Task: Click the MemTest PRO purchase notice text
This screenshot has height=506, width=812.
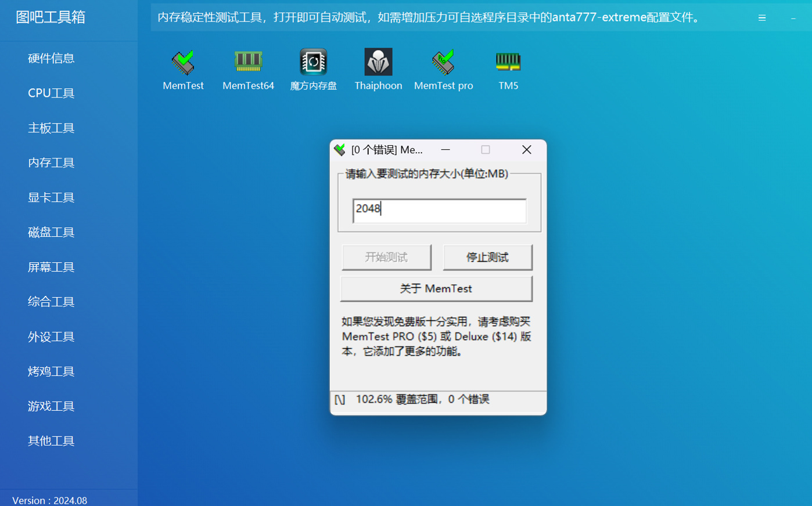Action: click(436, 337)
